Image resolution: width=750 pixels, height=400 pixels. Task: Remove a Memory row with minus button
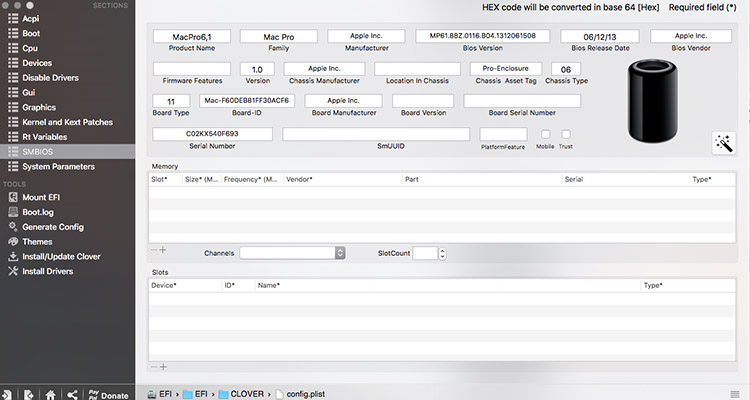pyautogui.click(x=154, y=250)
